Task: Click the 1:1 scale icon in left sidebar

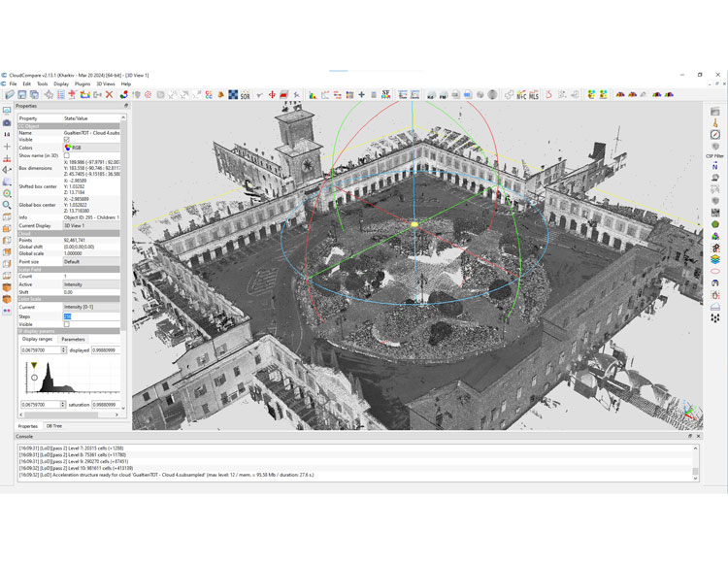Action: [x=7, y=134]
